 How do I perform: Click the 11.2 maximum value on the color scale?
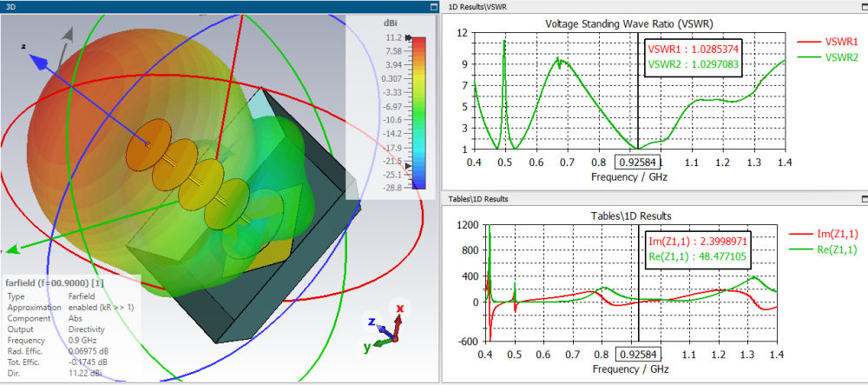(393, 37)
